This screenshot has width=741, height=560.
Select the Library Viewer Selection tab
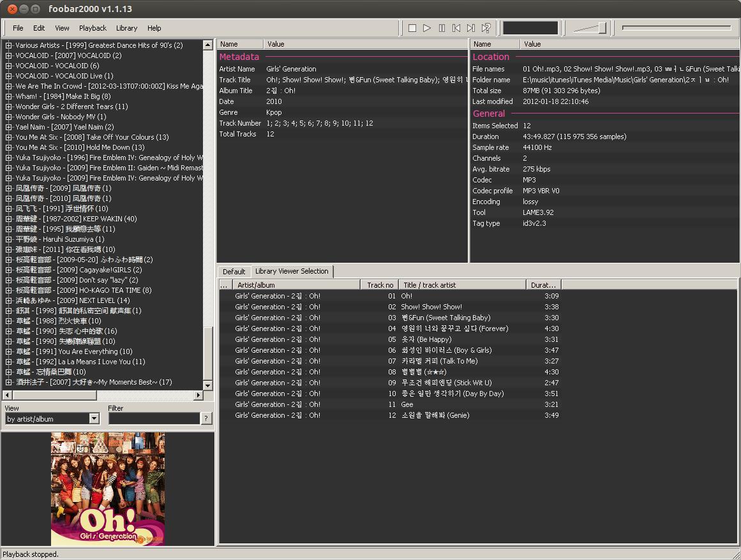click(292, 271)
